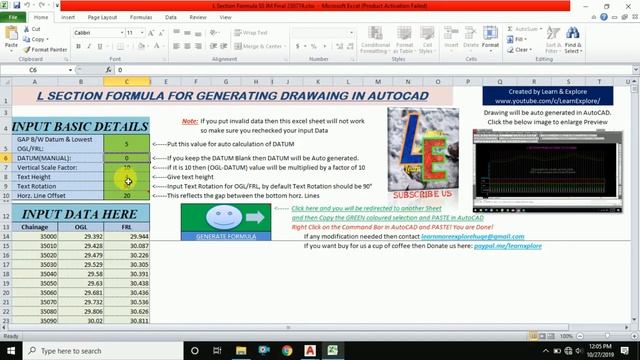Toggle Underline formatting
The width and height of the screenshot is (640, 360).
pyautogui.click(x=100, y=46)
